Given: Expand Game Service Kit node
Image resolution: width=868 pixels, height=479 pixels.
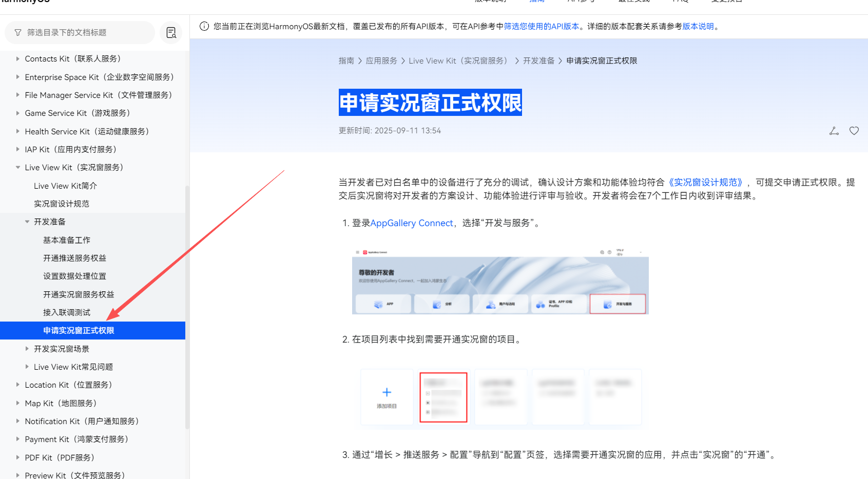Looking at the screenshot, I should pos(18,113).
